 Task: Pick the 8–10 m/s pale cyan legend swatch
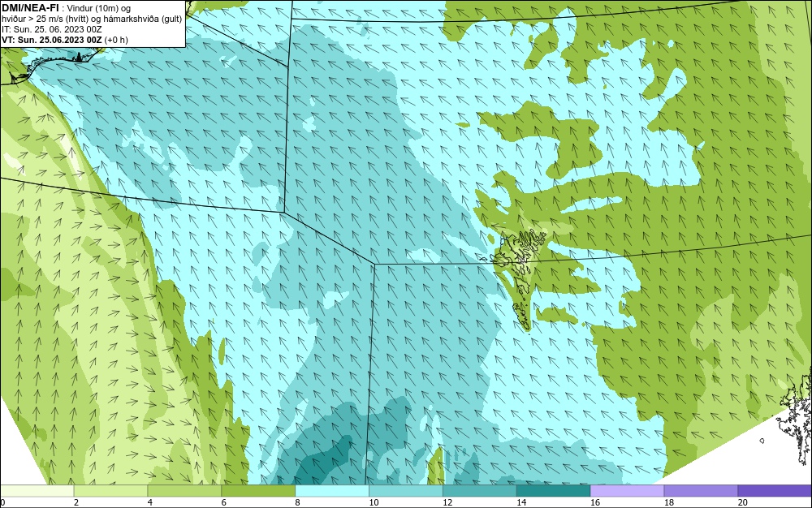click(x=332, y=490)
